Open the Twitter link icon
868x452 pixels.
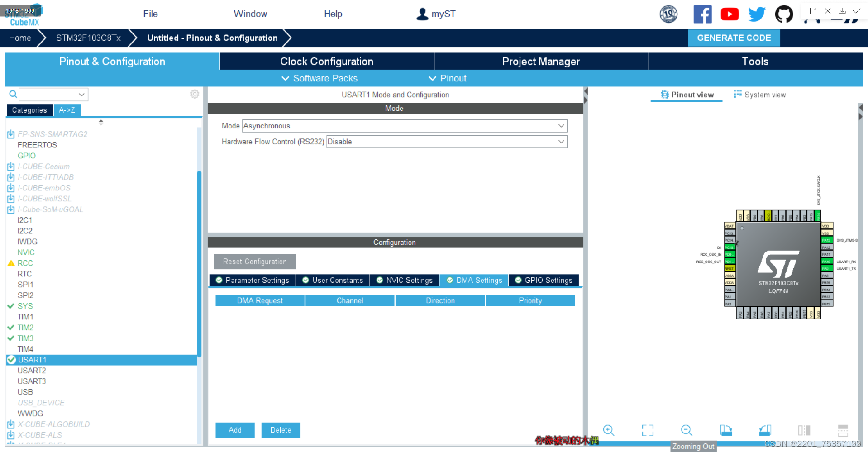(x=757, y=14)
